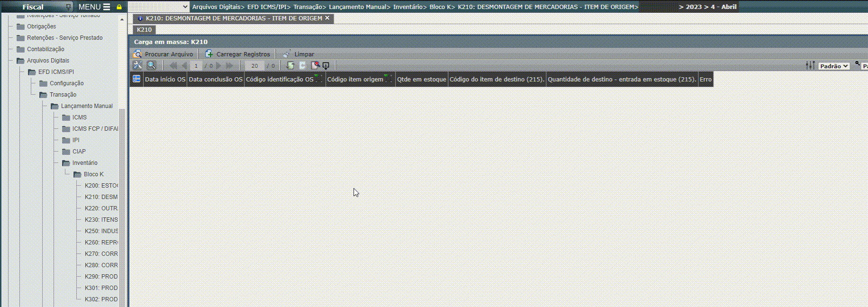868x307 pixels.
Task: Click the wrench and screwdriver settings icon
Action: pos(137,65)
